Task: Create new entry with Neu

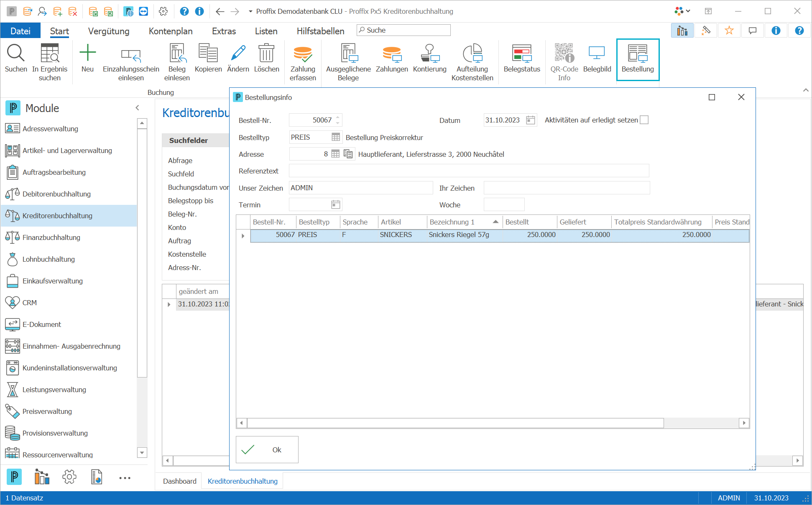Action: click(x=87, y=59)
